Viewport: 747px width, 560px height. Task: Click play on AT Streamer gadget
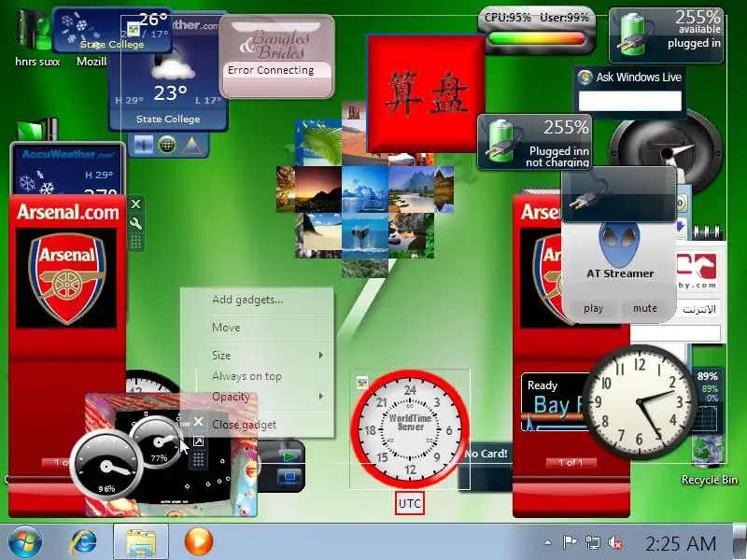point(593,309)
